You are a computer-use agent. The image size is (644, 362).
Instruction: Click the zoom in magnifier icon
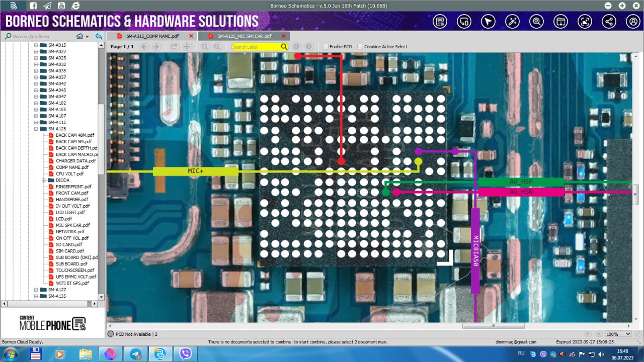click(217, 47)
